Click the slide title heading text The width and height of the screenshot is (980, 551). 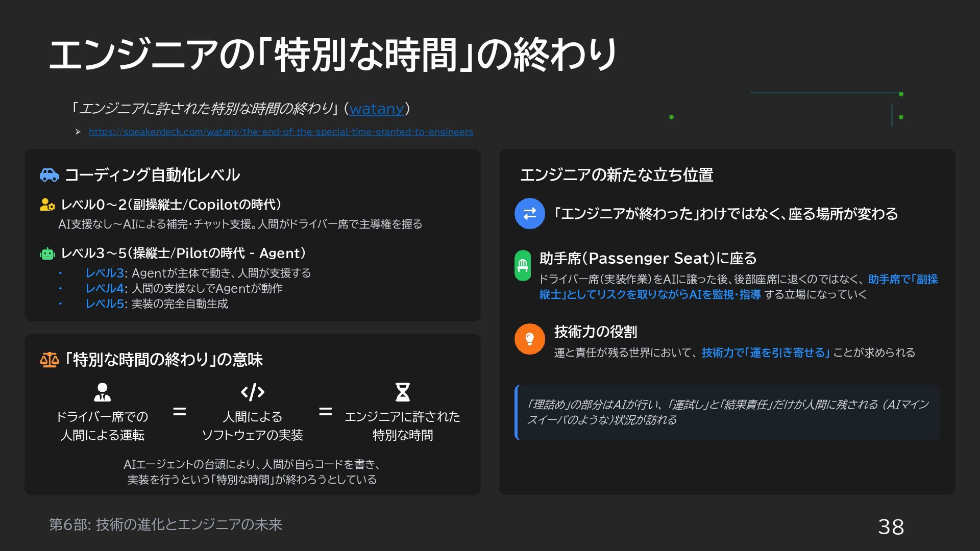(333, 54)
